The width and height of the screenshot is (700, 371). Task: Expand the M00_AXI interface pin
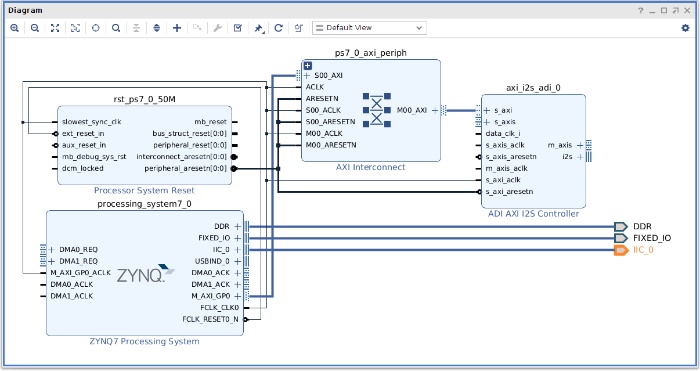435,110
